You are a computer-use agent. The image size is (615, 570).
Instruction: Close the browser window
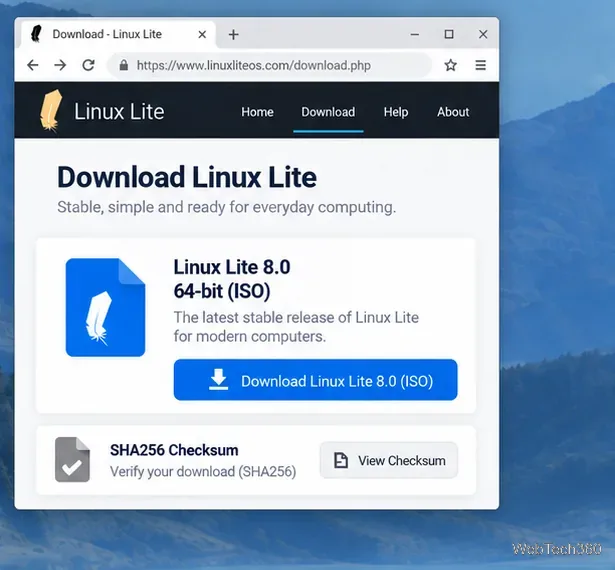coord(483,35)
